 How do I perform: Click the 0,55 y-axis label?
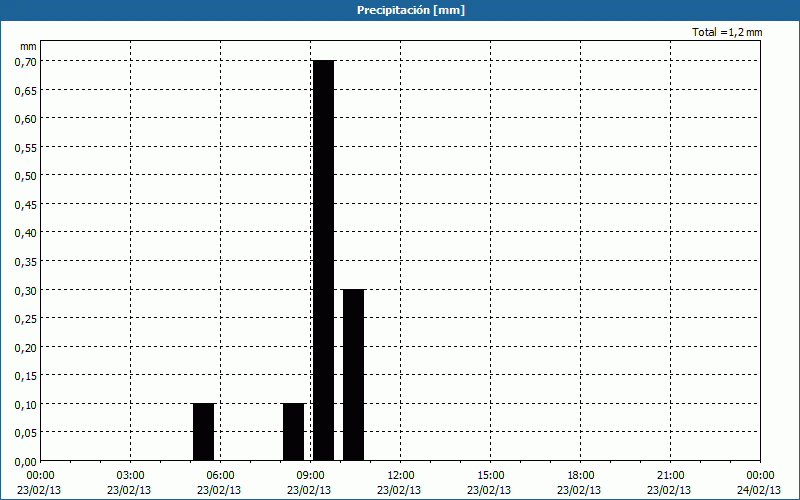[26, 147]
